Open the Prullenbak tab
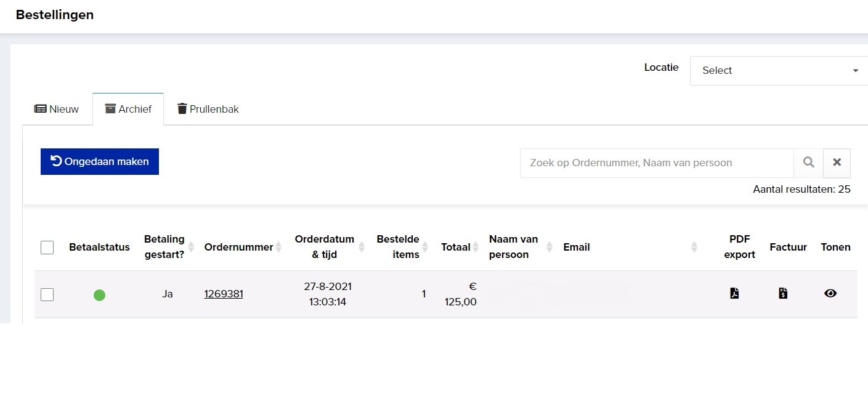The height and width of the screenshot is (399, 868). 208,109
